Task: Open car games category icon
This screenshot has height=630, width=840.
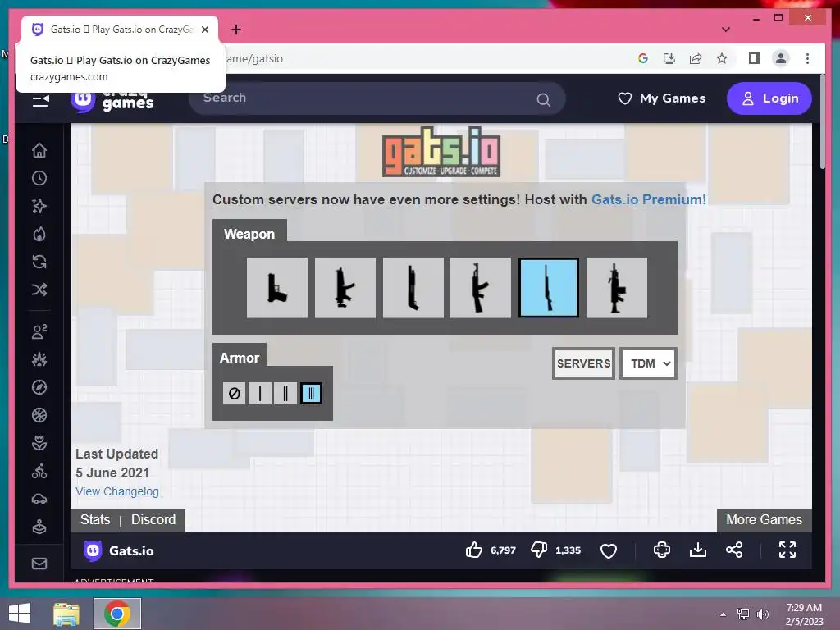Action: tap(39, 500)
